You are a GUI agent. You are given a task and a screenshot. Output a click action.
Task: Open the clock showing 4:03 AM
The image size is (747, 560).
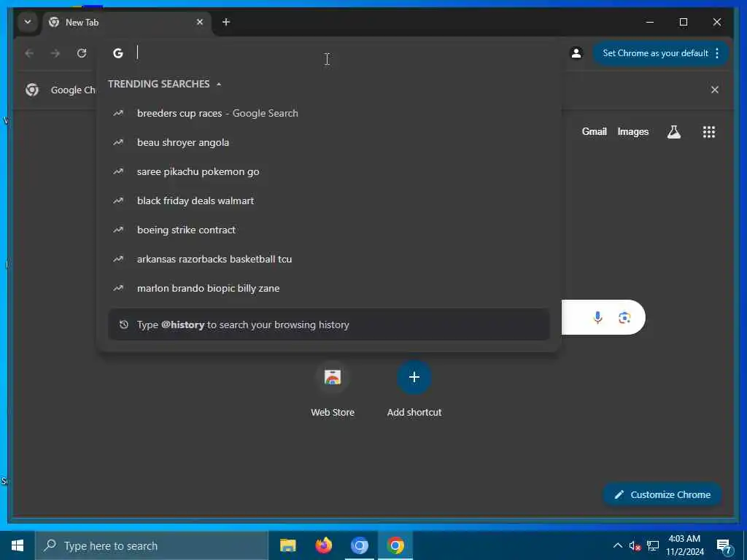[684, 545]
